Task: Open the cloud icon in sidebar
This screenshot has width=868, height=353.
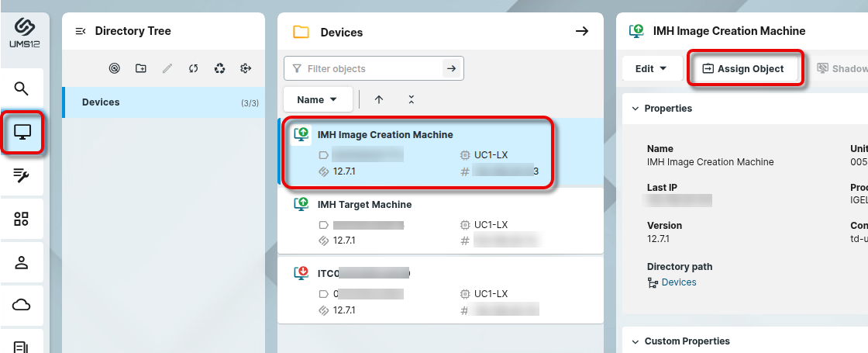Action: click(x=22, y=305)
